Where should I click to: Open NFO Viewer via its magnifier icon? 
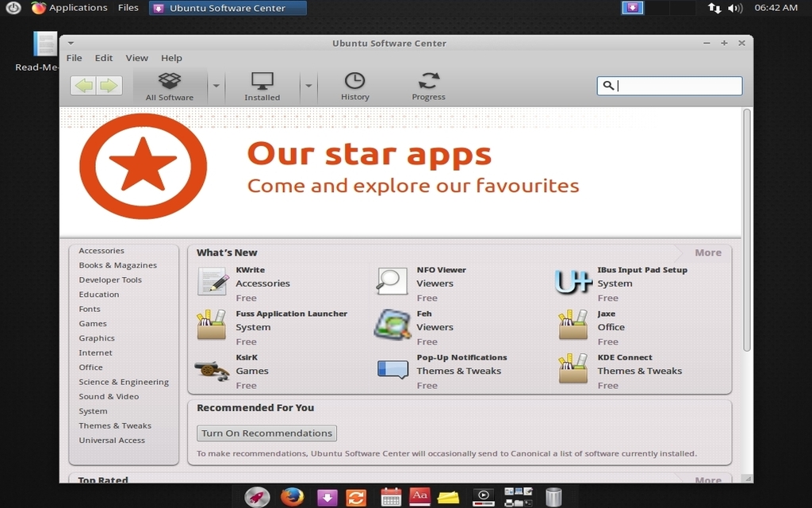391,280
